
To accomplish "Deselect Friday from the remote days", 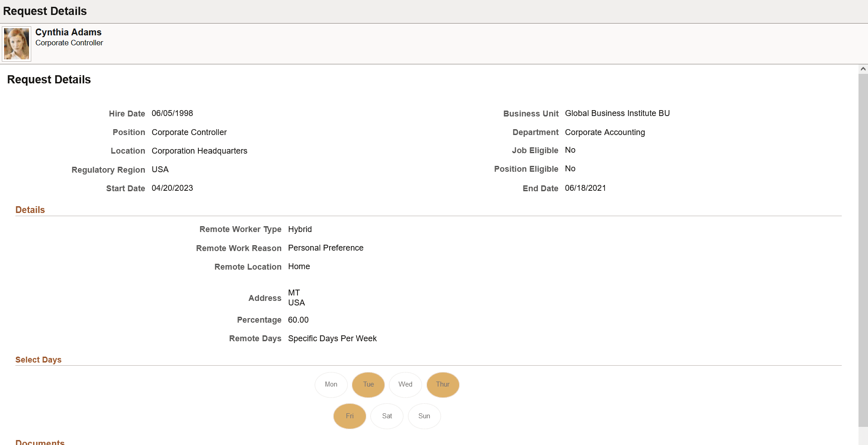I will tap(349, 416).
